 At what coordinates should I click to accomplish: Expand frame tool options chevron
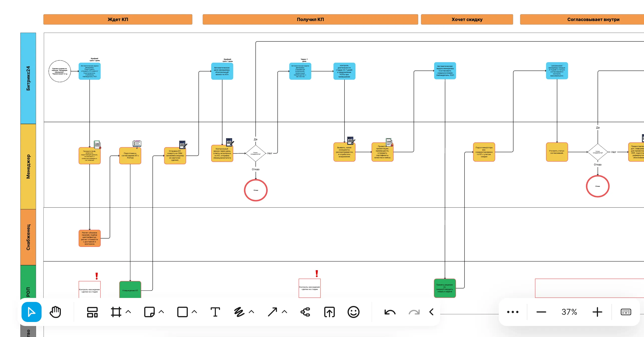128,312
